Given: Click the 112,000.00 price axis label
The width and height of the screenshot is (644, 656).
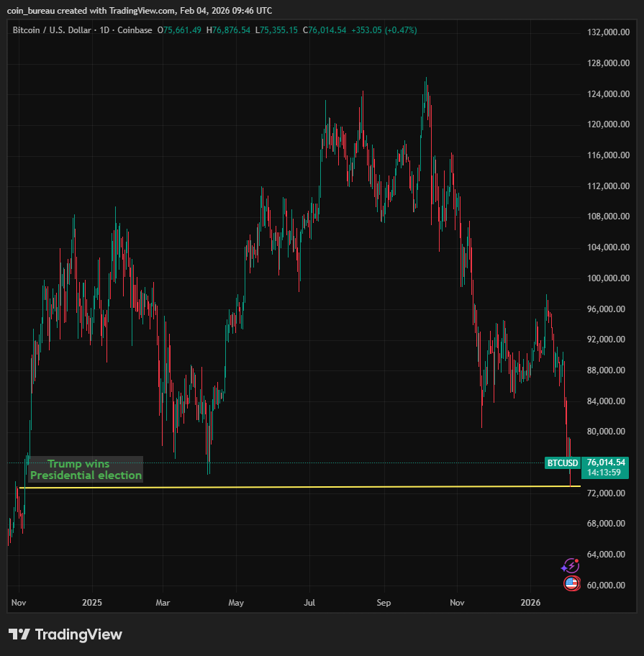Looking at the screenshot, I should pyautogui.click(x=608, y=186).
